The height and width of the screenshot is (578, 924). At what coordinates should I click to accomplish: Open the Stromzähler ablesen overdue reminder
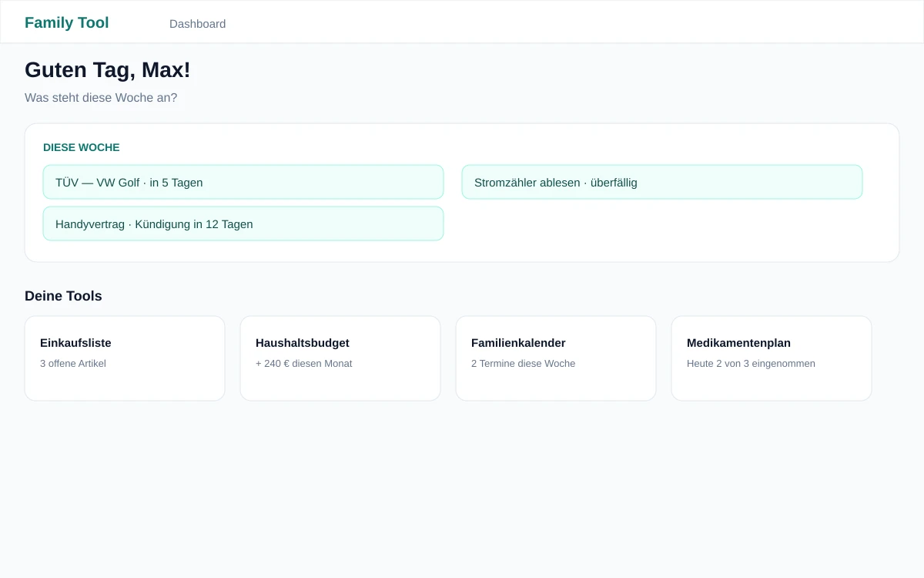pos(662,182)
